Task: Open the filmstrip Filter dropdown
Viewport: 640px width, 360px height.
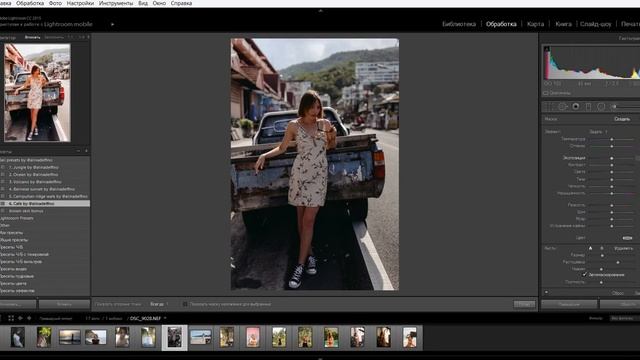Action: [x=624, y=318]
